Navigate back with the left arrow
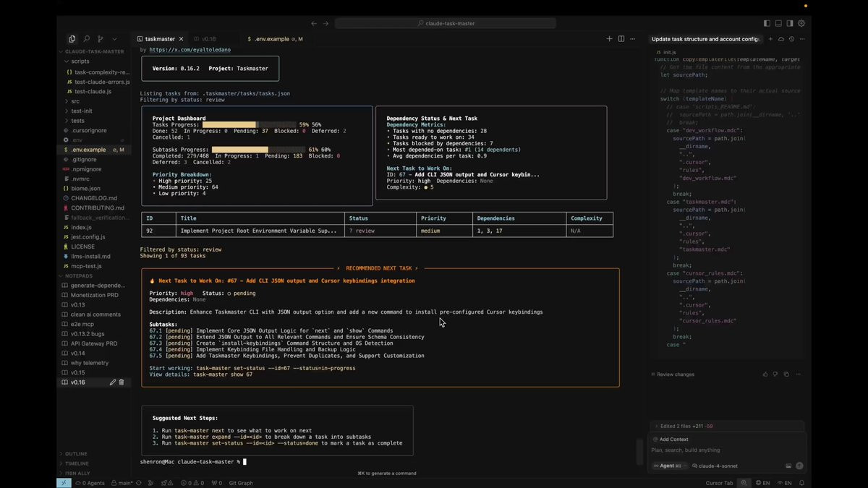This screenshot has height=488, width=868. tap(314, 23)
